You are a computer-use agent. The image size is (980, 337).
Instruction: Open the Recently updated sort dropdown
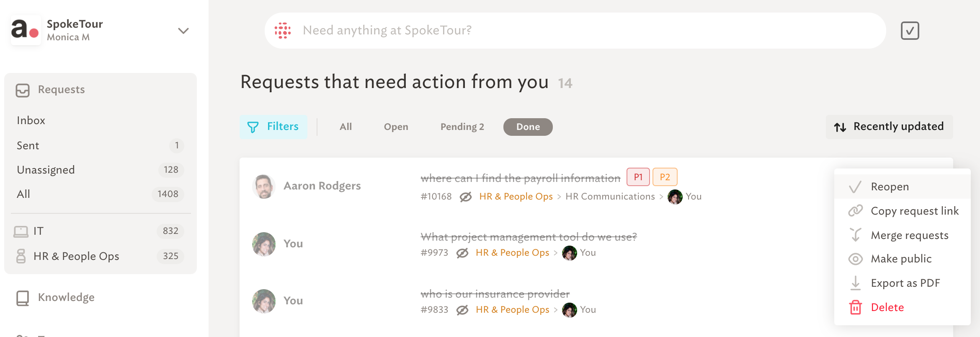[889, 127]
